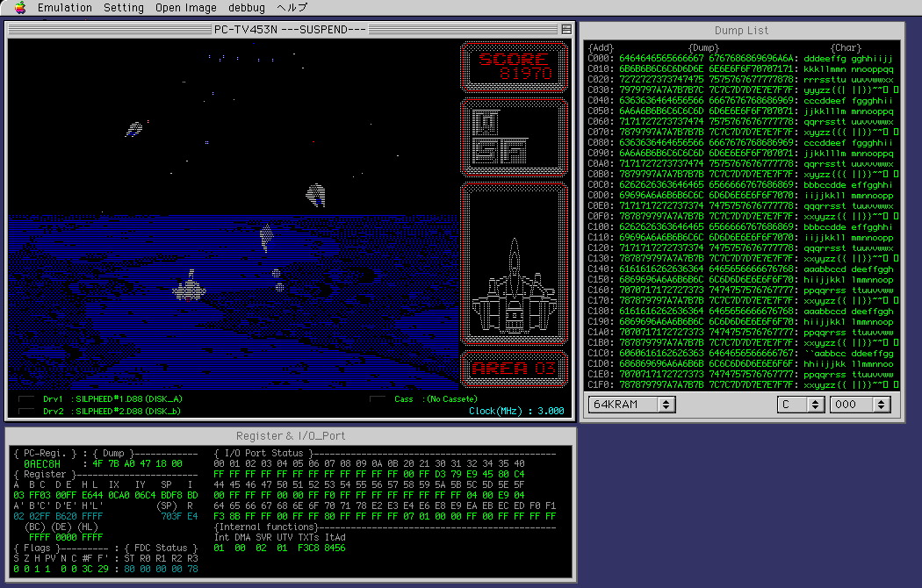Click the '{ Register }' section label
This screenshot has width=922, height=588.
pos(46,475)
